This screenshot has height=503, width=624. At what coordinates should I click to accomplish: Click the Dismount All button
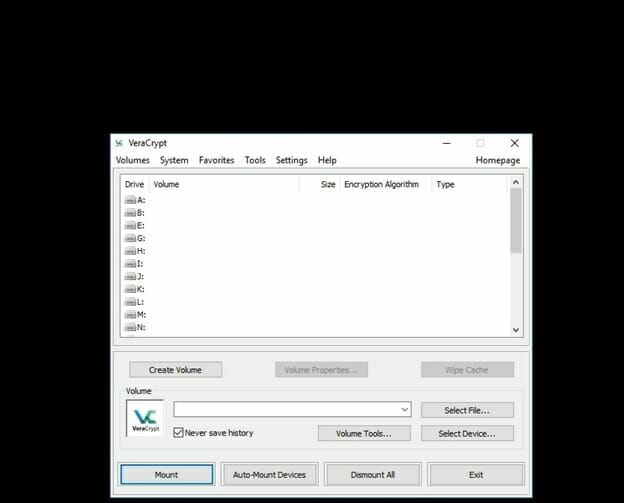tap(373, 474)
